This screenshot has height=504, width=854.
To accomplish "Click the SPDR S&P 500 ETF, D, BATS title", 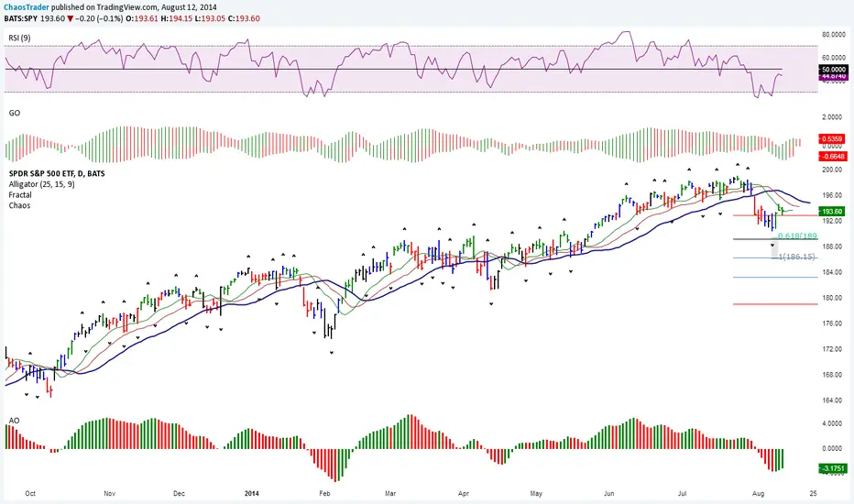I will click(x=57, y=174).
